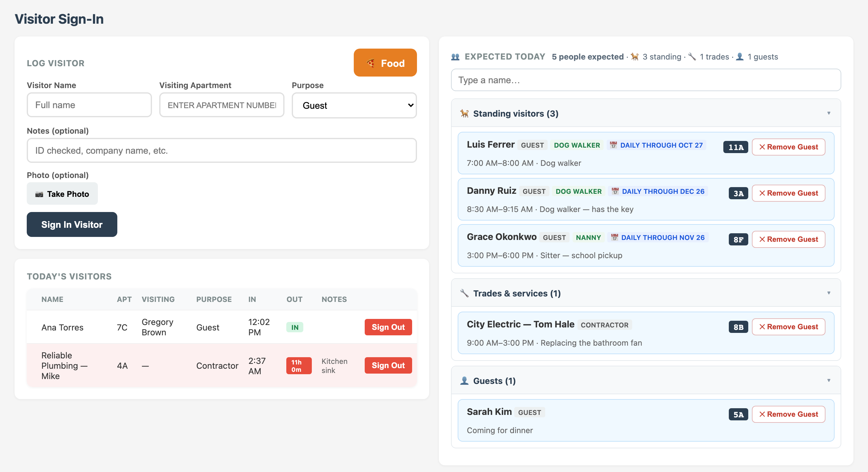The height and width of the screenshot is (472, 868).
Task: Collapse the Trades & services section arrow
Action: click(x=828, y=293)
